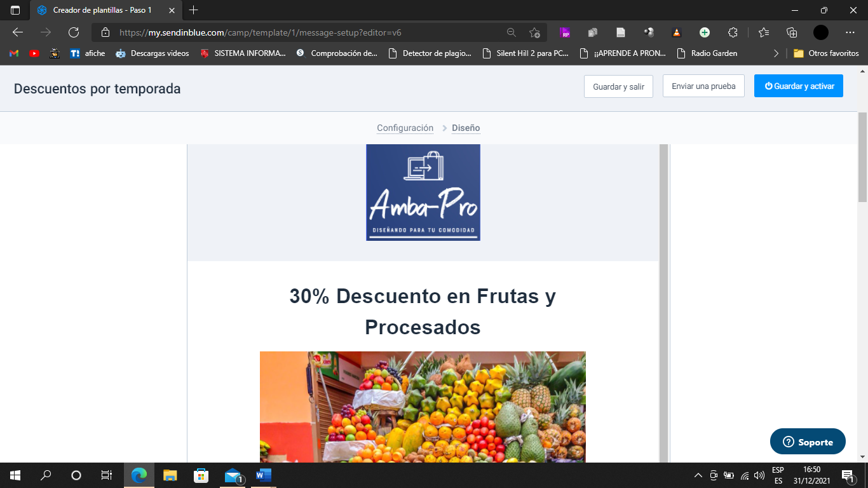Click the Guardar y salir button

click(x=618, y=86)
